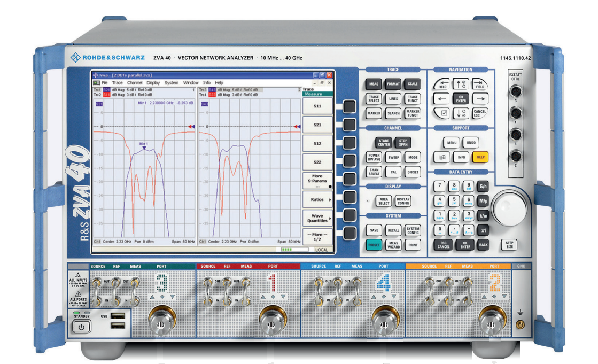This screenshot has height=364, width=598.
Task: Expand the Ratios submenu softkey
Action: 317,199
